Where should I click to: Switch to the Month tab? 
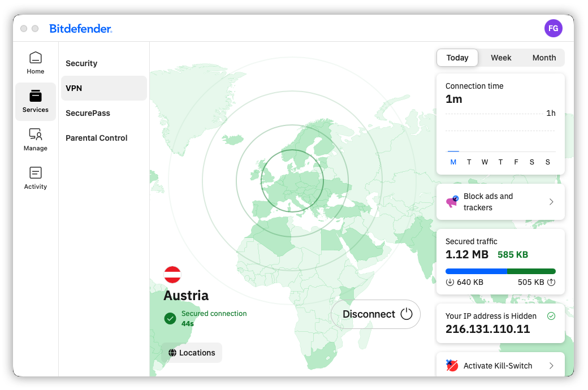[544, 58]
